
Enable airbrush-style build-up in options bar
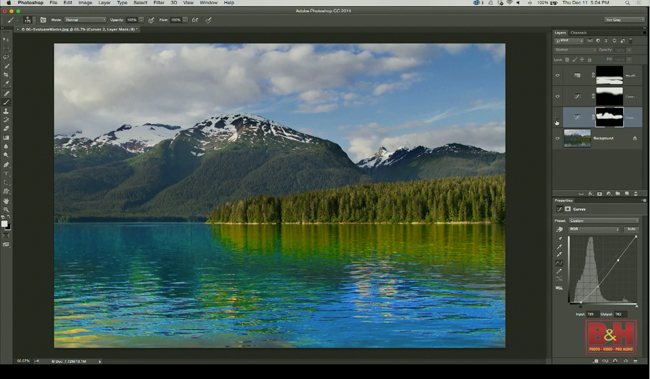(x=195, y=19)
